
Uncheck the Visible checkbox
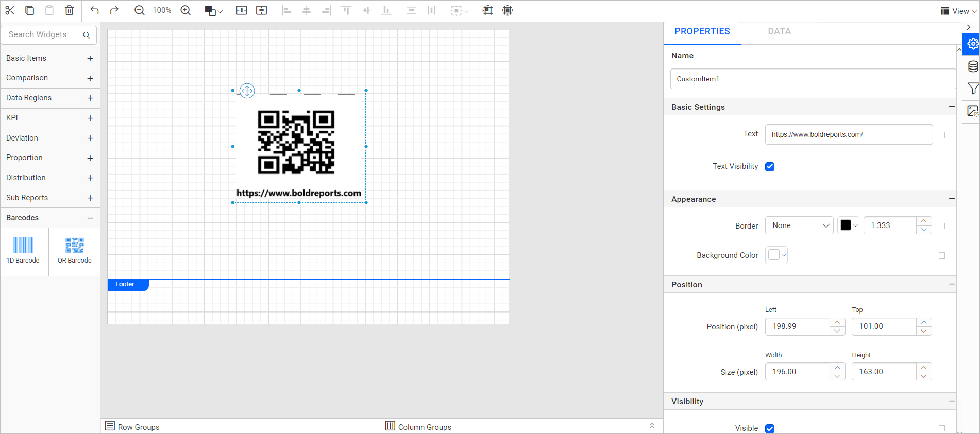click(x=770, y=428)
